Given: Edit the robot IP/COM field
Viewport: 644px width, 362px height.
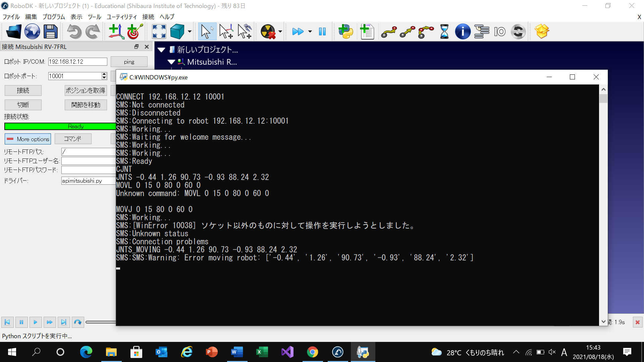Looking at the screenshot, I should click(78, 62).
